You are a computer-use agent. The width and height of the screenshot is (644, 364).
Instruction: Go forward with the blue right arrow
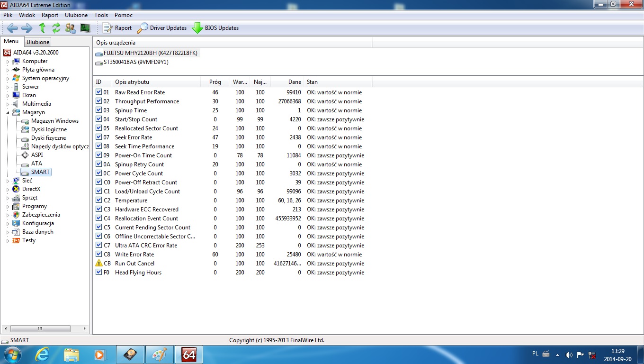tap(27, 28)
